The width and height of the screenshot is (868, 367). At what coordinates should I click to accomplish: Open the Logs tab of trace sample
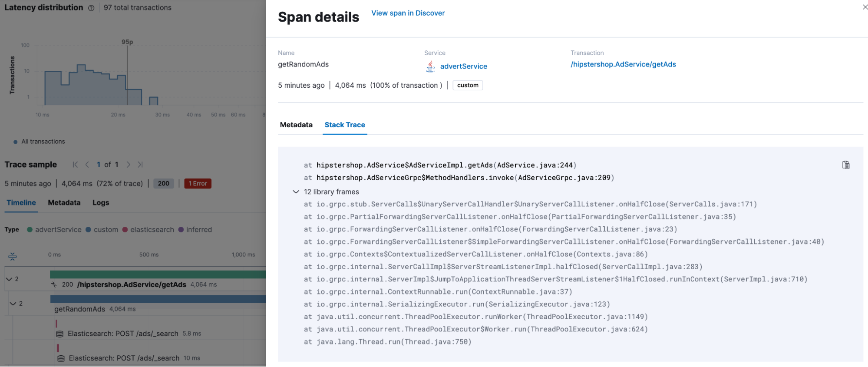101,203
